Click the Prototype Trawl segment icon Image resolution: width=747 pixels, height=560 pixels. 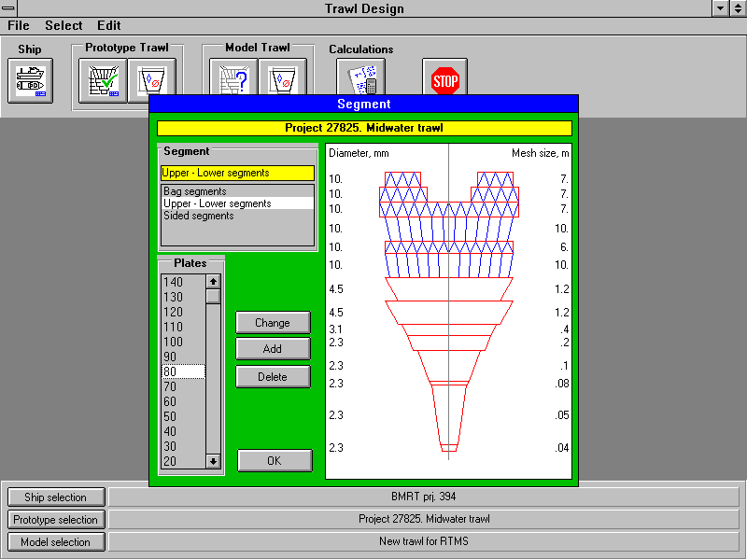pos(151,78)
